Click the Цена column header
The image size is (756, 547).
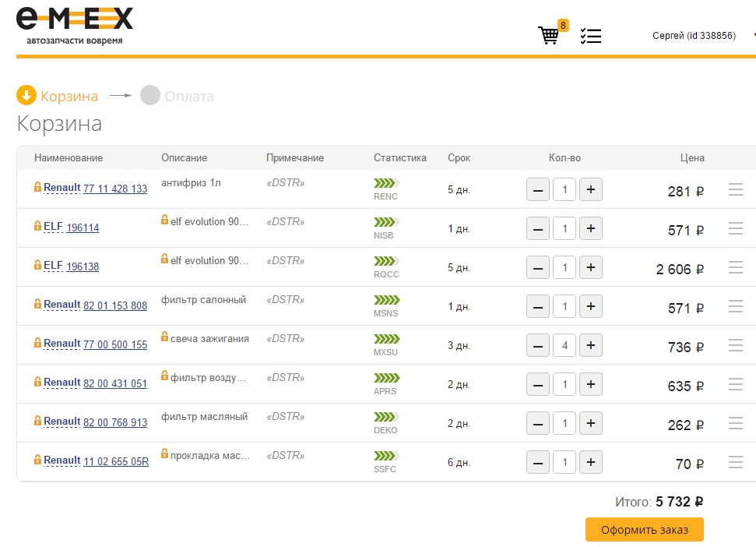[x=692, y=157]
